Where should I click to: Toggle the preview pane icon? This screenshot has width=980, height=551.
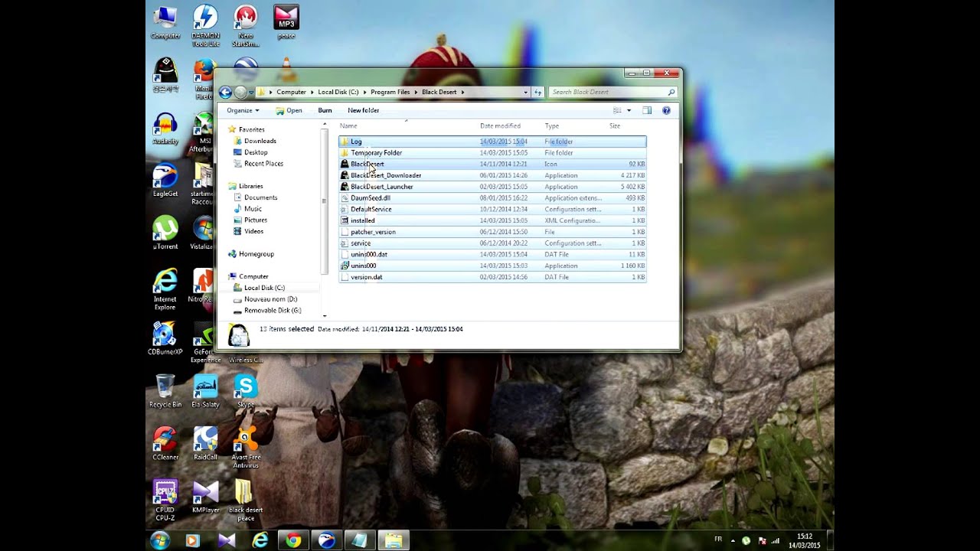click(647, 110)
